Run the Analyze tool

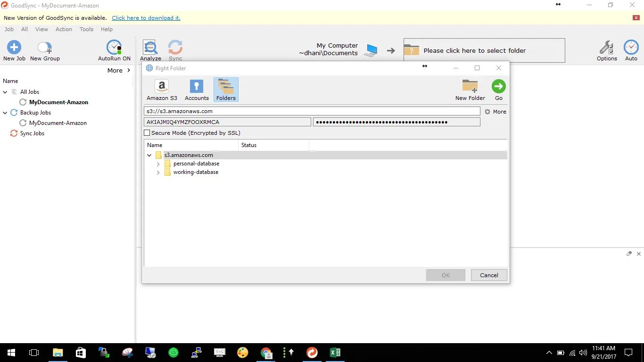tap(150, 50)
